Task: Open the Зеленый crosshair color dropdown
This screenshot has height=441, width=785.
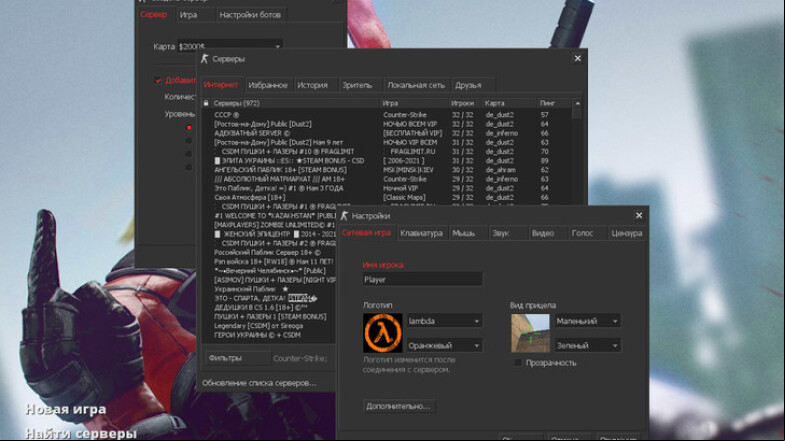Action: pyautogui.click(x=587, y=345)
